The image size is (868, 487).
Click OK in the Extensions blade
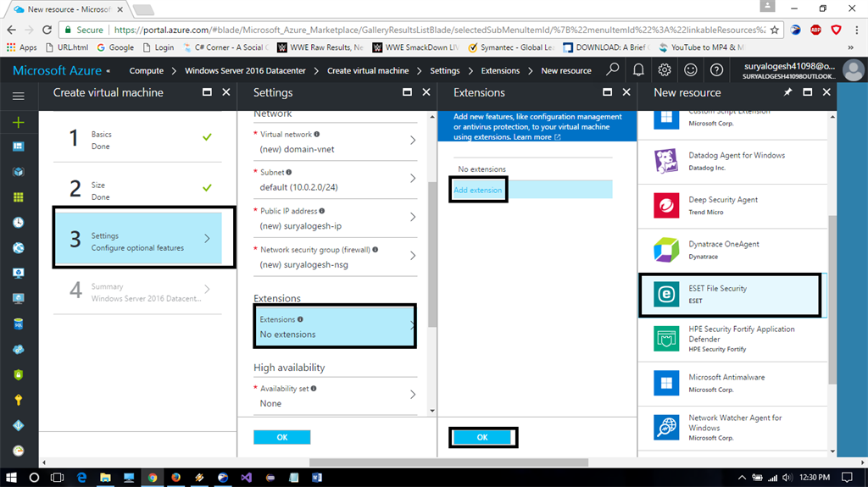[482, 437]
